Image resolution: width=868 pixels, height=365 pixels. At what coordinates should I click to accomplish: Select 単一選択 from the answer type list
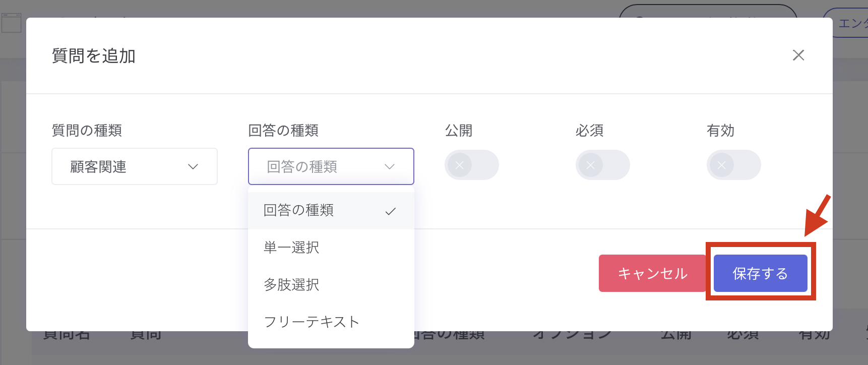click(x=291, y=248)
